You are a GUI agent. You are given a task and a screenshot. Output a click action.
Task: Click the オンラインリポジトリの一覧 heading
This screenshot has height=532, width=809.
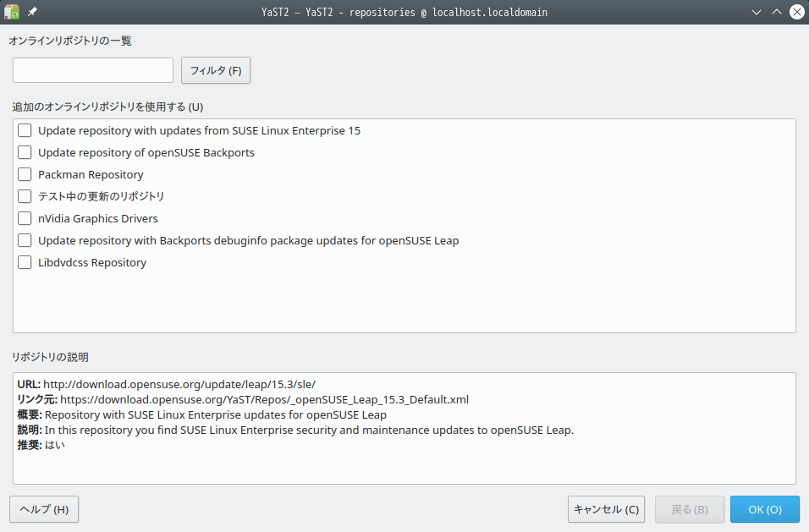pos(70,41)
